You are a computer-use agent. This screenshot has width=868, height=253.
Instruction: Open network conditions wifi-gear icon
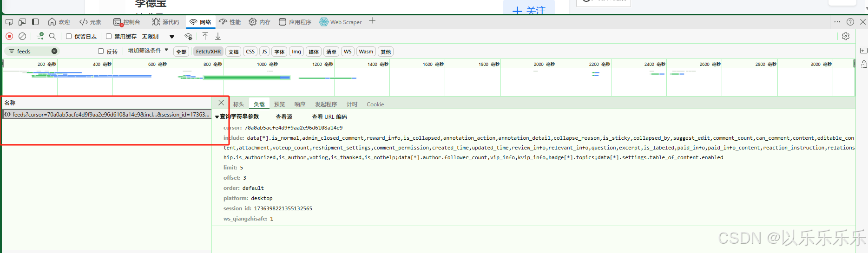click(188, 36)
